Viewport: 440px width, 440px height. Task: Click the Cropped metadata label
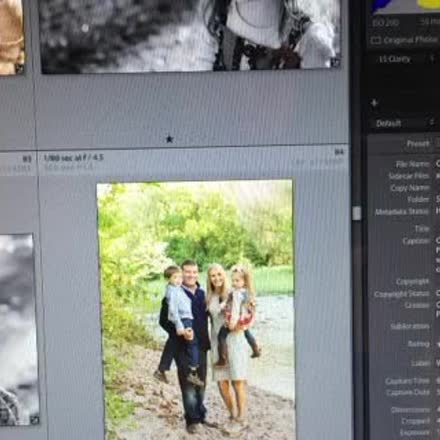coord(415,421)
